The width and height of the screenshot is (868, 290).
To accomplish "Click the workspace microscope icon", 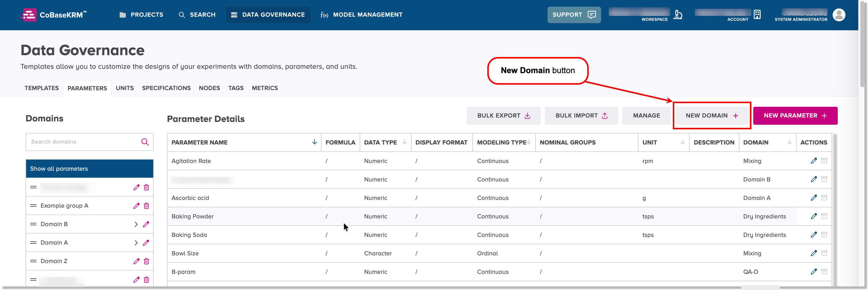I will point(678,15).
